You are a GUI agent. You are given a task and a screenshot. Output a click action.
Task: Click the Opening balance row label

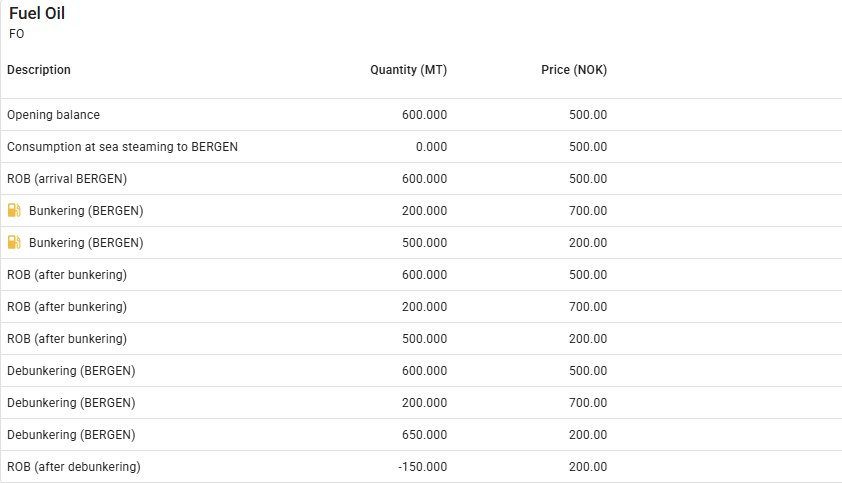click(53, 115)
